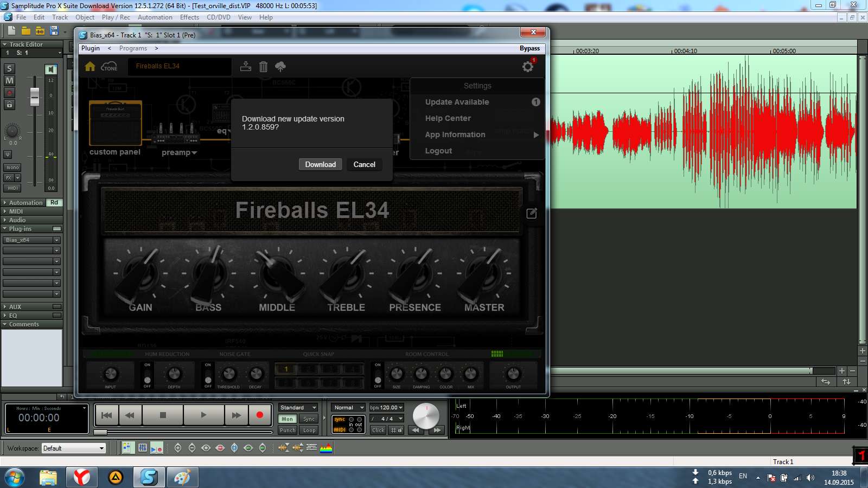The image size is (868, 488).
Task: Click the rainbow spectrum display icon
Action: [326, 448]
